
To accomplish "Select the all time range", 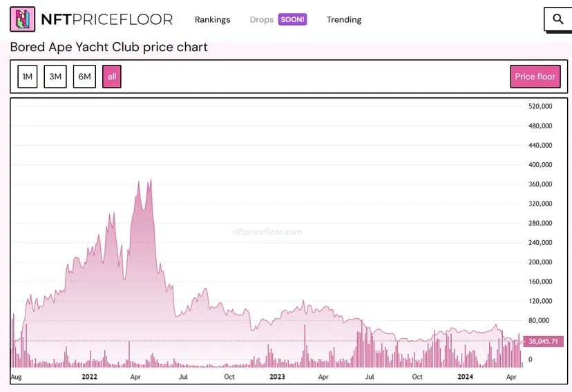I will click(112, 77).
